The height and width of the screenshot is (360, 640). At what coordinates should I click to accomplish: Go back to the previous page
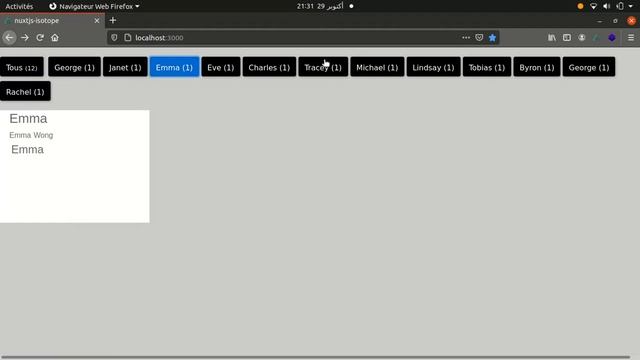(9, 38)
